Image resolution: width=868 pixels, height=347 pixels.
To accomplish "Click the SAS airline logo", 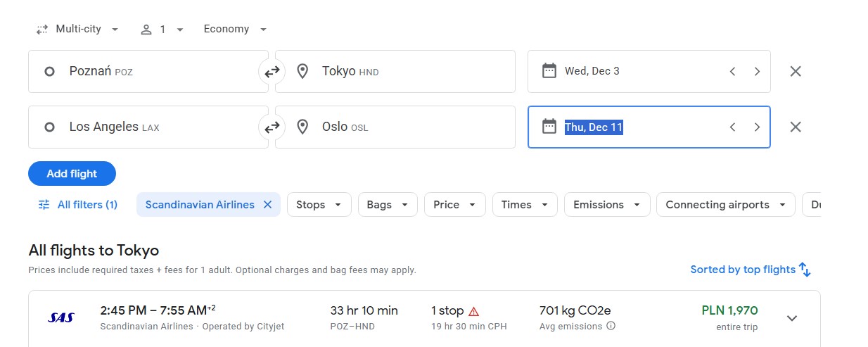I will pos(61,317).
